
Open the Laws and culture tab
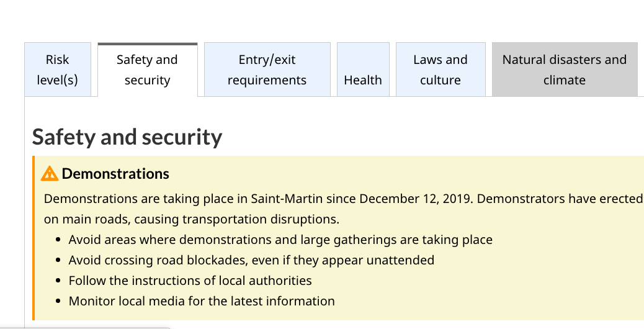[x=441, y=70]
